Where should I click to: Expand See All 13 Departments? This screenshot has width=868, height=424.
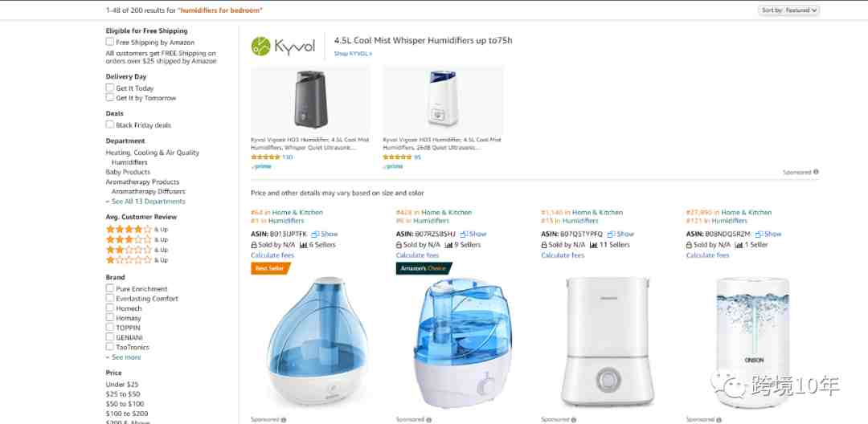point(145,202)
